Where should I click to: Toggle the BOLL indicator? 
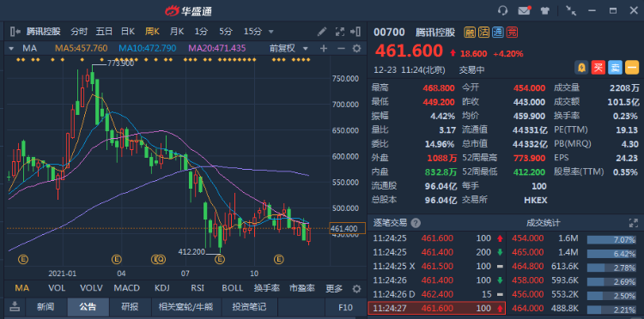pos(233,288)
